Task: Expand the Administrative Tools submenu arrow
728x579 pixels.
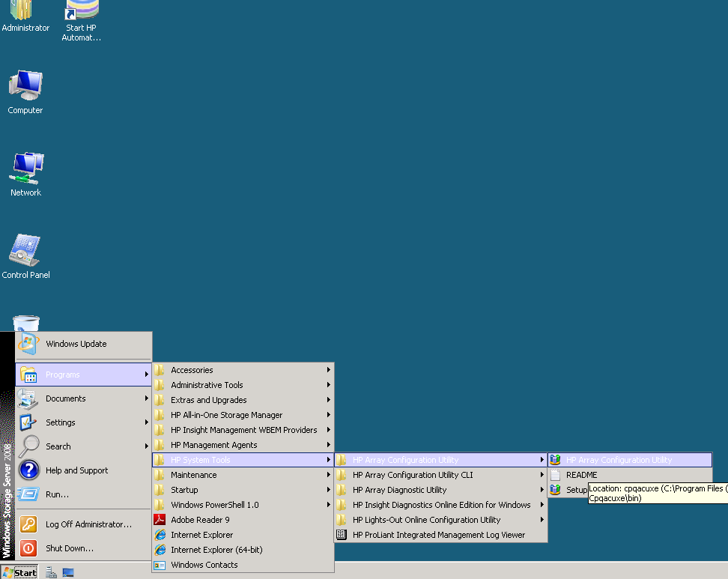Action: [x=328, y=385]
